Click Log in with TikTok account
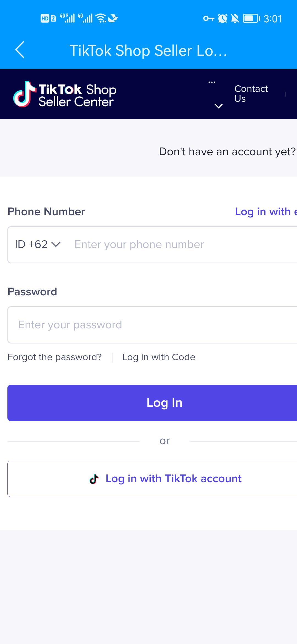Image resolution: width=297 pixels, height=644 pixels. coord(152,479)
